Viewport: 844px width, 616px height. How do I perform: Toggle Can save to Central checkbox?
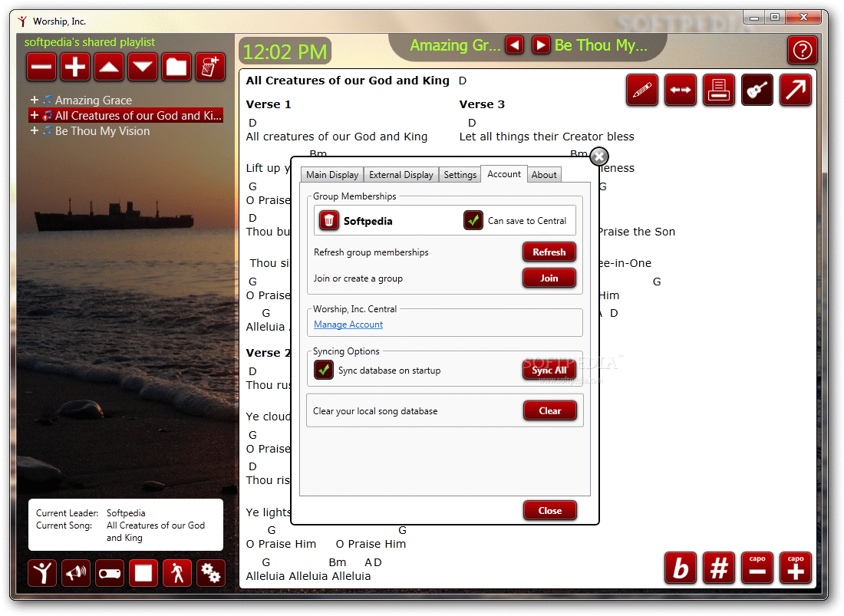473,221
